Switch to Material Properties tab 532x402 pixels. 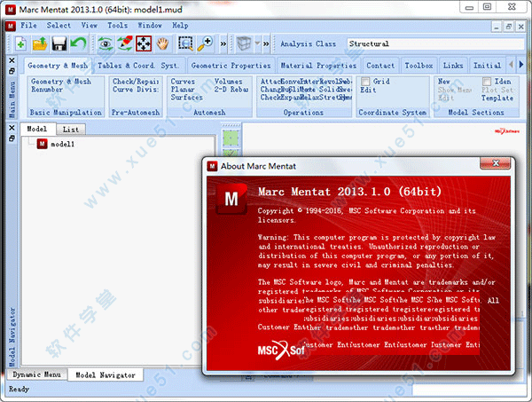click(x=318, y=66)
